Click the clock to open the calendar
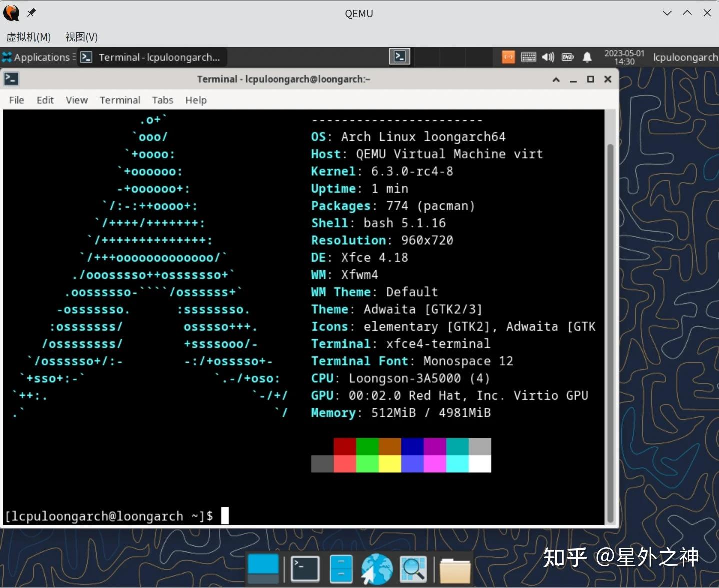 pos(624,57)
